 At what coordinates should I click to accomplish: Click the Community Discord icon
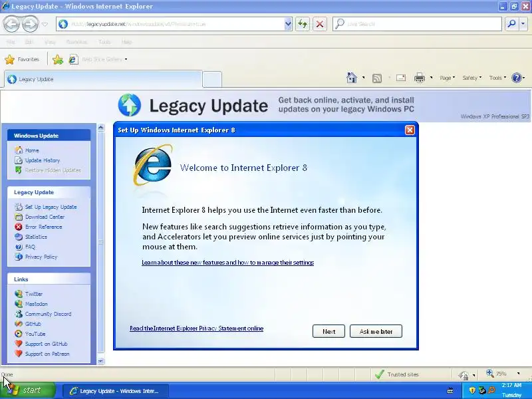(x=19, y=314)
